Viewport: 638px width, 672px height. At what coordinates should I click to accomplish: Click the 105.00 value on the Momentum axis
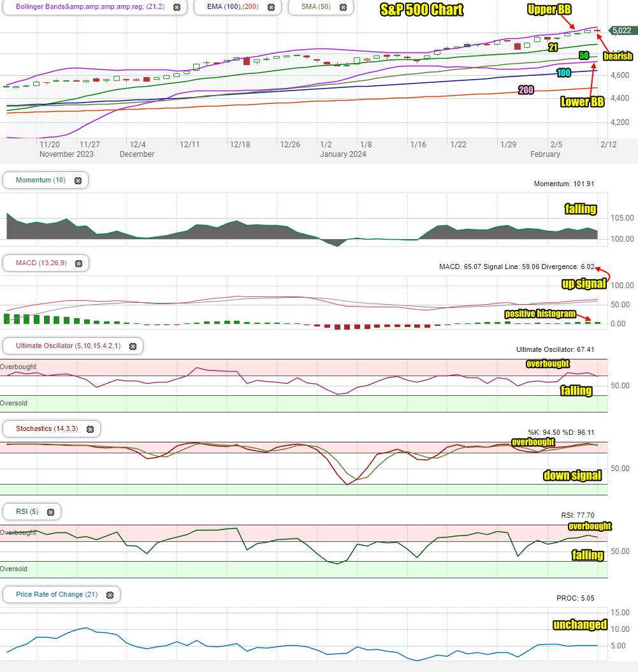pyautogui.click(x=622, y=217)
